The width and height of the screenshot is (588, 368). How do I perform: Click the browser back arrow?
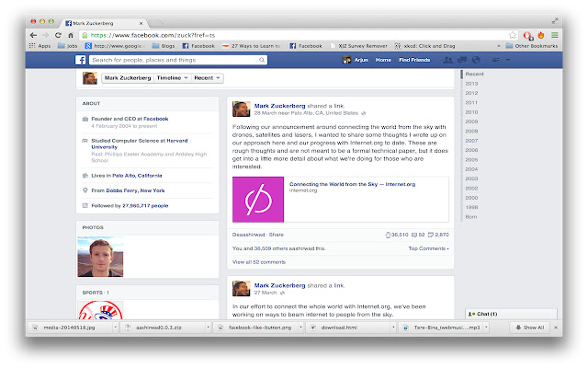tap(33, 35)
